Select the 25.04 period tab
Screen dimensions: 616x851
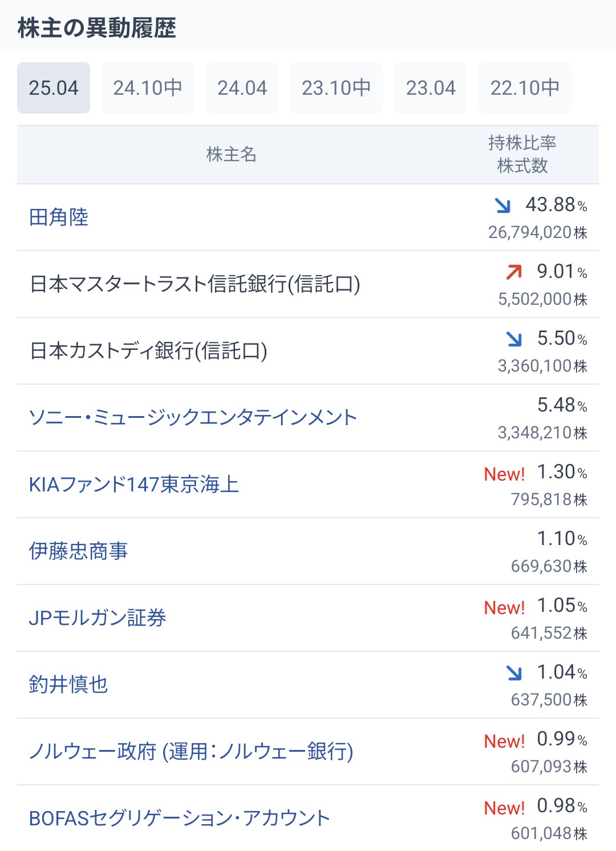click(54, 88)
